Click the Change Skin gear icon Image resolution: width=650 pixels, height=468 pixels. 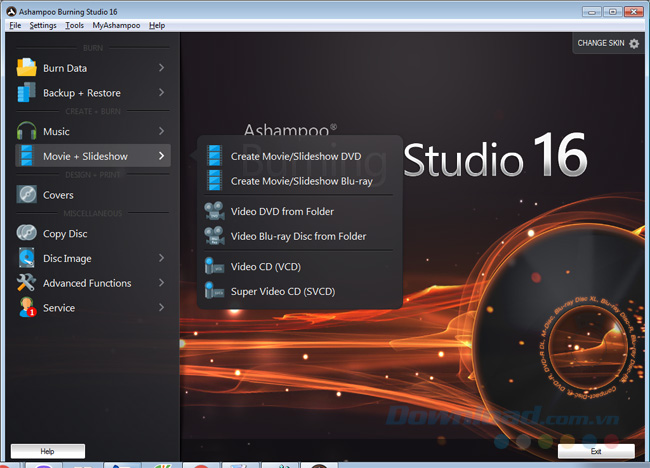click(634, 44)
